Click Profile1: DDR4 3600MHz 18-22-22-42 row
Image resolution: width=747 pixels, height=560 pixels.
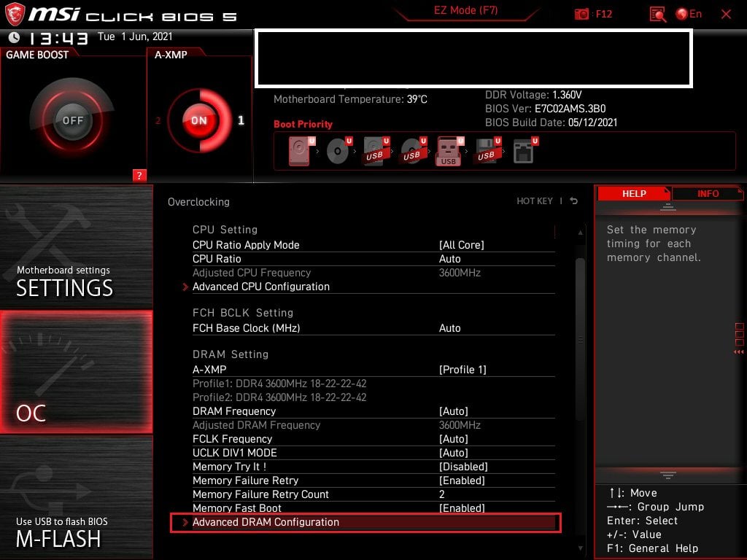tap(279, 384)
